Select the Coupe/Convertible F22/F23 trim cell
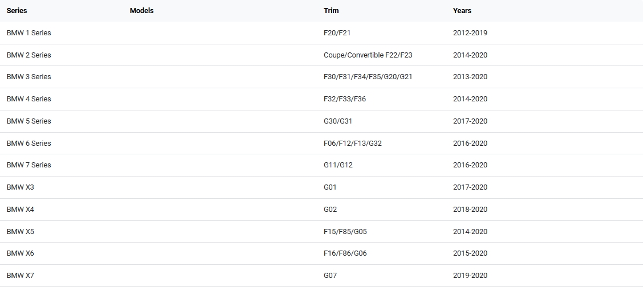Screen dimensions: 644x287 pos(368,55)
